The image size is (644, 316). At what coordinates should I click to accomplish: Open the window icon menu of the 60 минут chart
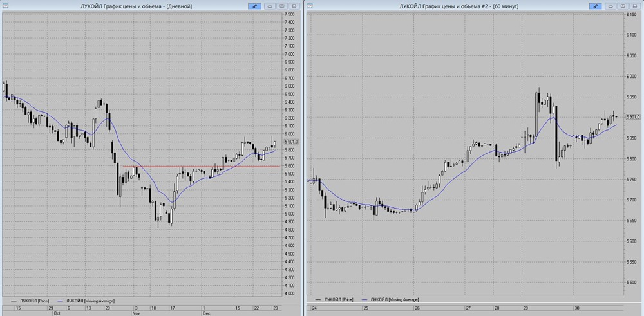click(x=310, y=6)
